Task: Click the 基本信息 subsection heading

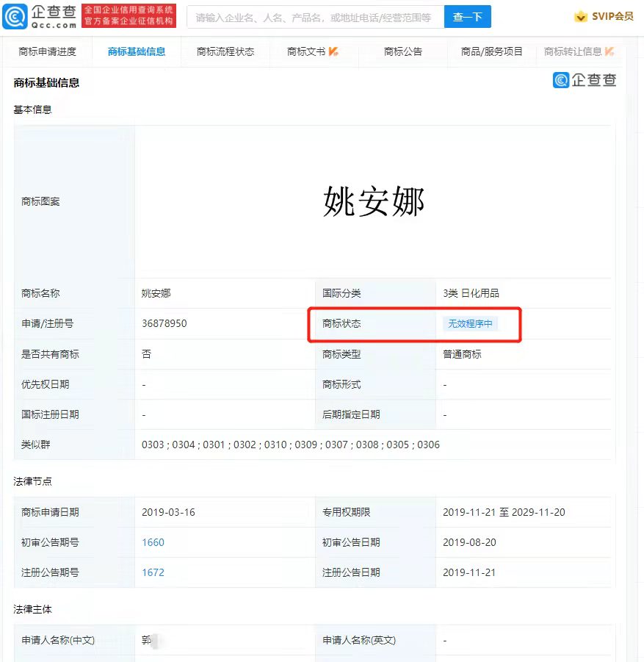Action: [x=32, y=109]
